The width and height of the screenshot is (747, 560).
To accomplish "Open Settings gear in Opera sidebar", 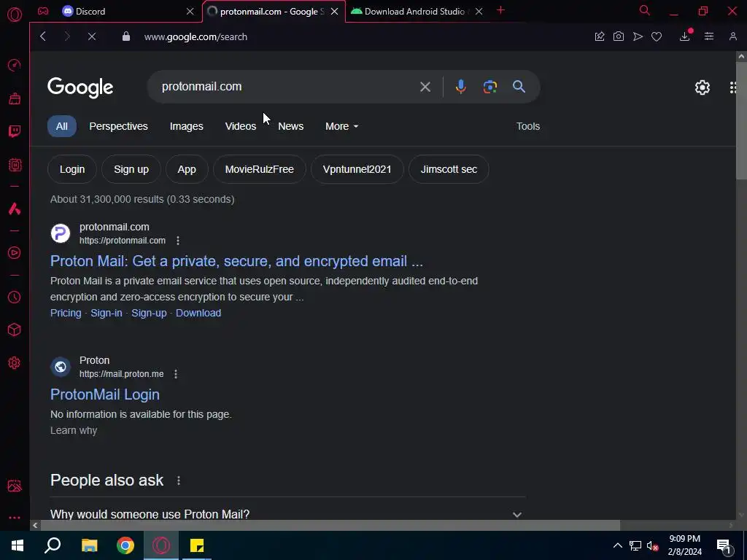I will (x=15, y=363).
